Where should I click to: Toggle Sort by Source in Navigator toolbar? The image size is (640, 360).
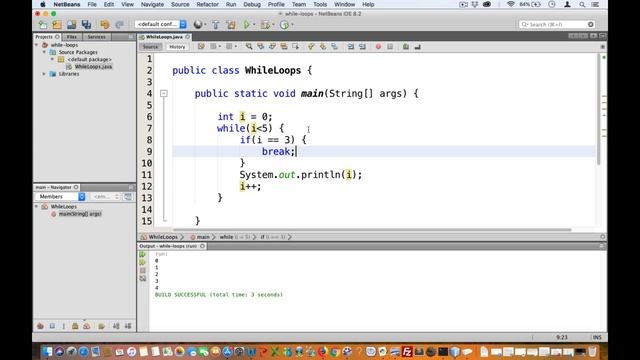pos(128,326)
